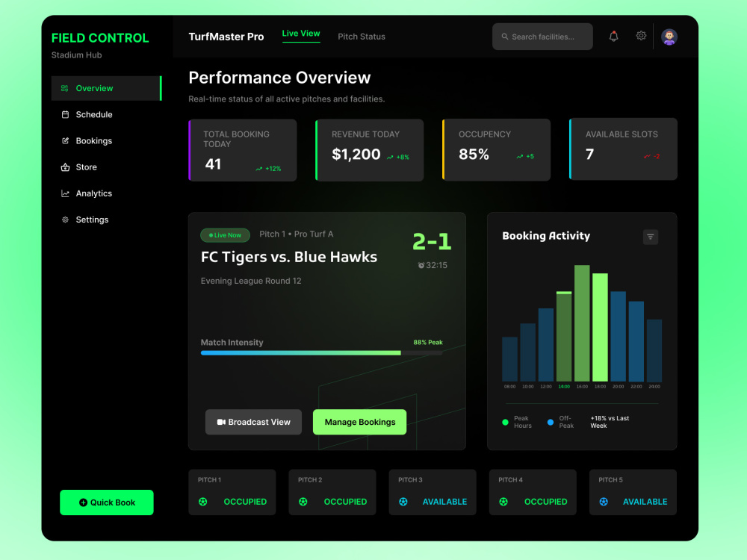Click the Pitch 4 soccer ball icon
The height and width of the screenshot is (560, 747).
503,502
